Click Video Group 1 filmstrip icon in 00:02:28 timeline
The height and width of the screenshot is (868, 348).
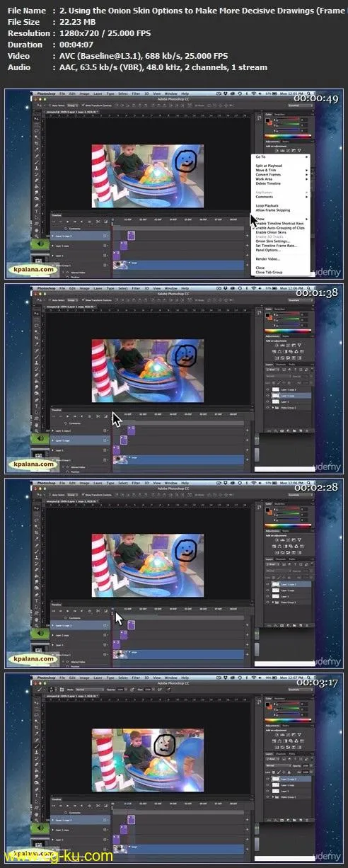point(105,654)
